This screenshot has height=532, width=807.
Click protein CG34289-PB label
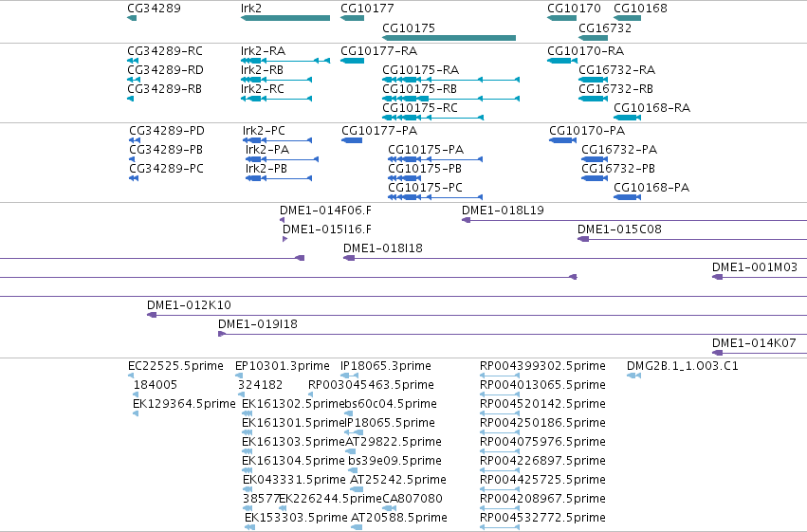coord(166,150)
